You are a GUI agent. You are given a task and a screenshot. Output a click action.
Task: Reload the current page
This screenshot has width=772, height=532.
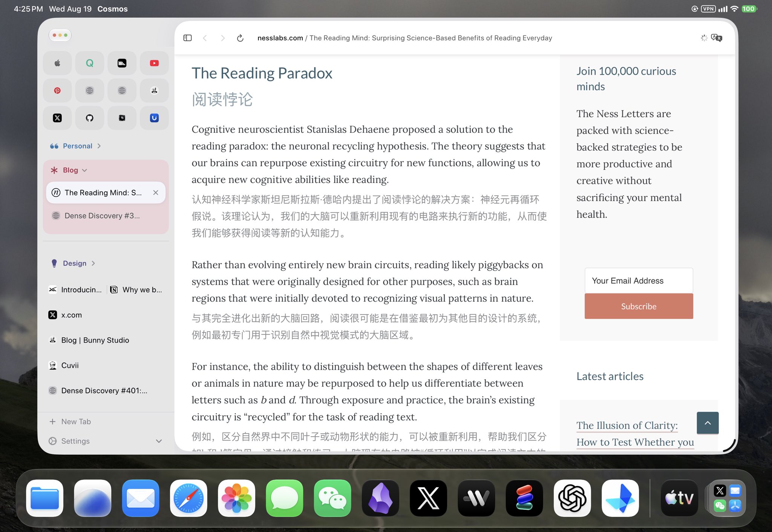(x=240, y=38)
